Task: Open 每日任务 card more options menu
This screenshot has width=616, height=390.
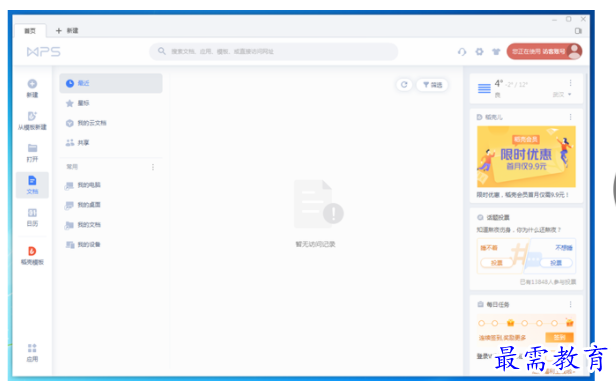Action: 570,304
